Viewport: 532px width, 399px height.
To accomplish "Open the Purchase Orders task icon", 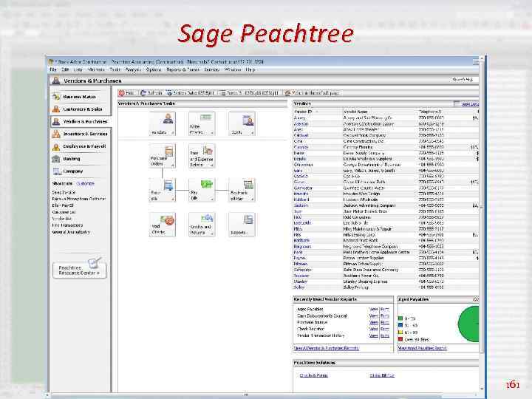I will [x=162, y=156].
